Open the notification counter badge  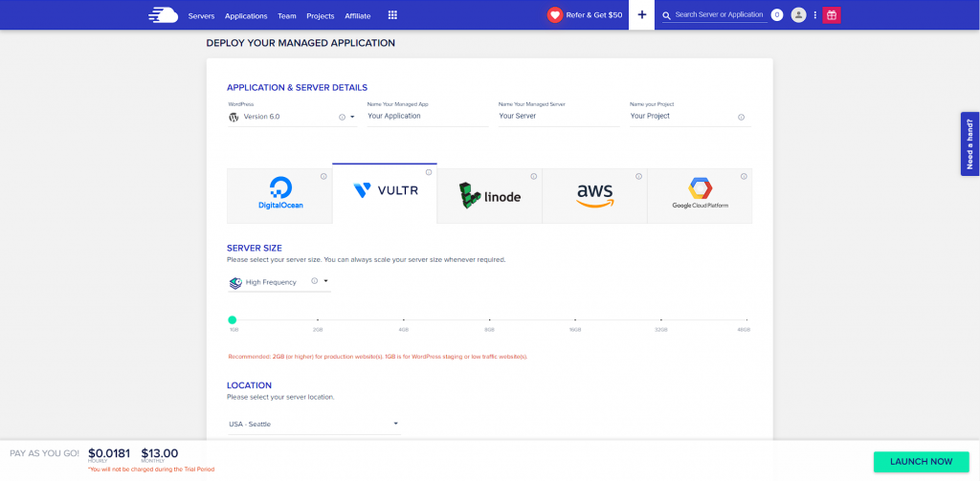pos(777,15)
